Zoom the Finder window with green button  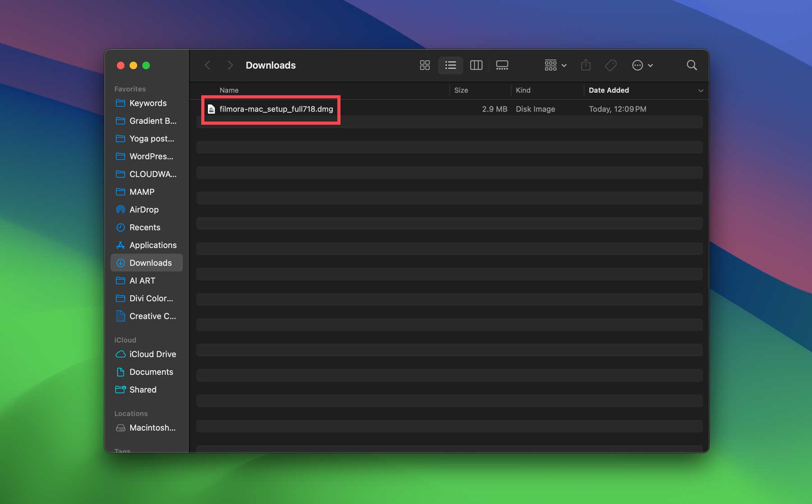[146, 65]
